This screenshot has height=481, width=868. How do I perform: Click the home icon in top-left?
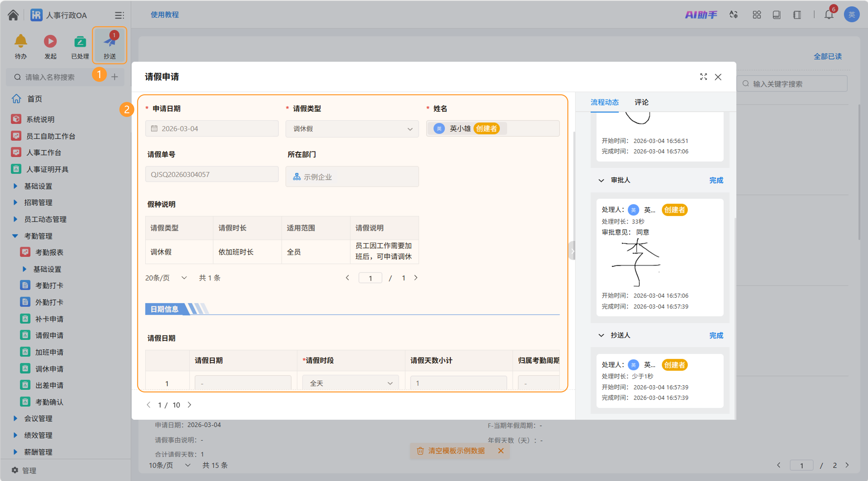point(13,15)
